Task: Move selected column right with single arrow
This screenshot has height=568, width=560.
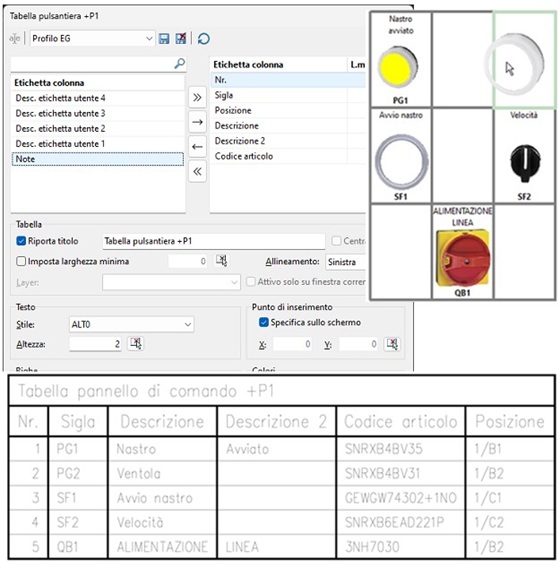Action: point(197,122)
